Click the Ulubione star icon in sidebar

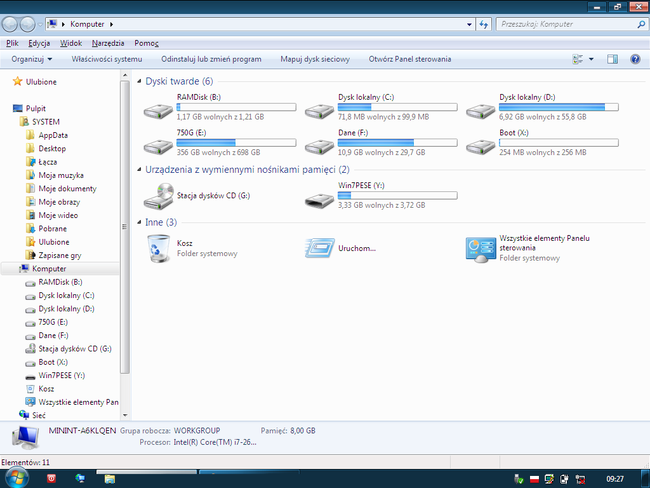[17, 81]
